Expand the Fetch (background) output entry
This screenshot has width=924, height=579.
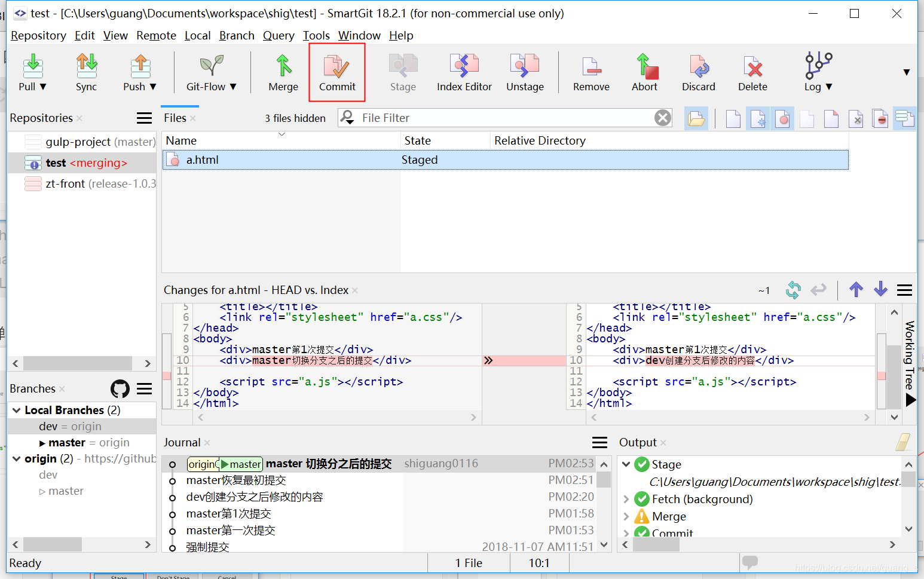point(626,499)
